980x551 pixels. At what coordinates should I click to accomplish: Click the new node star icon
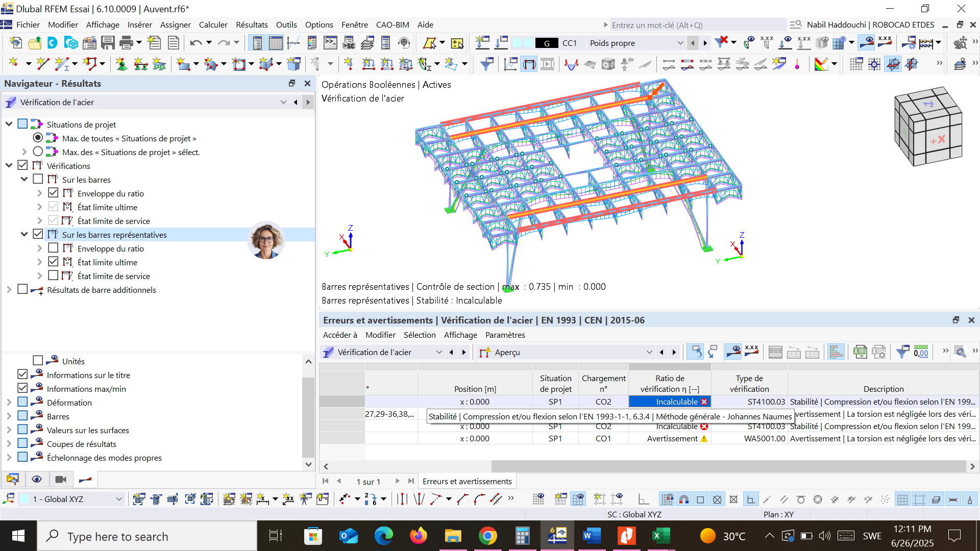[x=14, y=64]
